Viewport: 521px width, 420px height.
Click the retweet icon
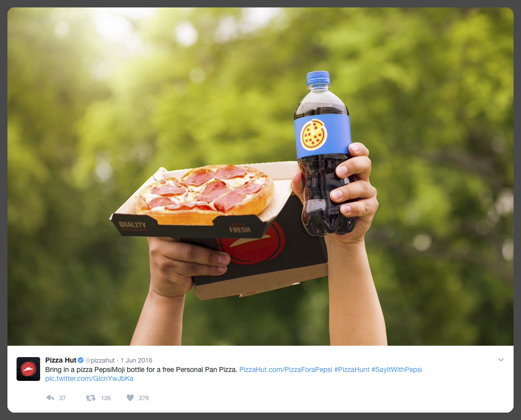[x=91, y=398]
